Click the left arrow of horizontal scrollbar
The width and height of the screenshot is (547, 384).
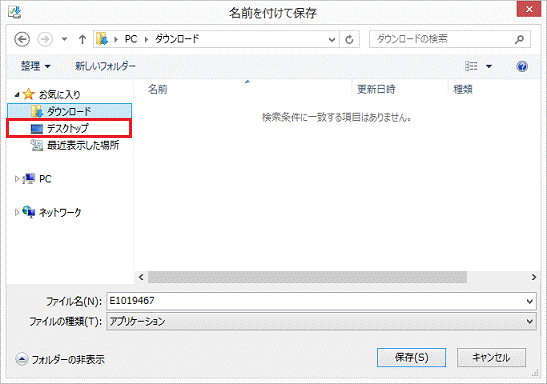(x=141, y=277)
